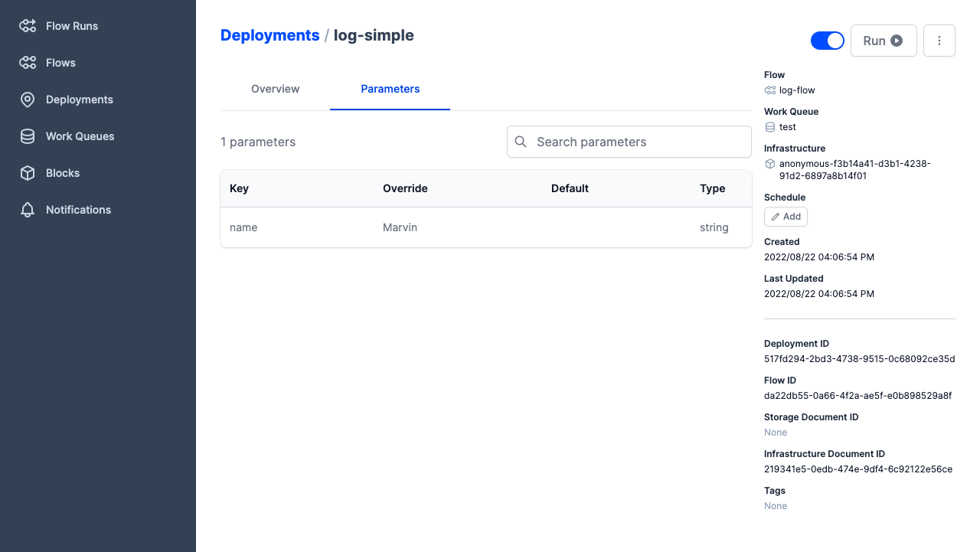Screen dimensions: 980x552
Task: Click None under Storage Document ID
Action: [776, 433]
